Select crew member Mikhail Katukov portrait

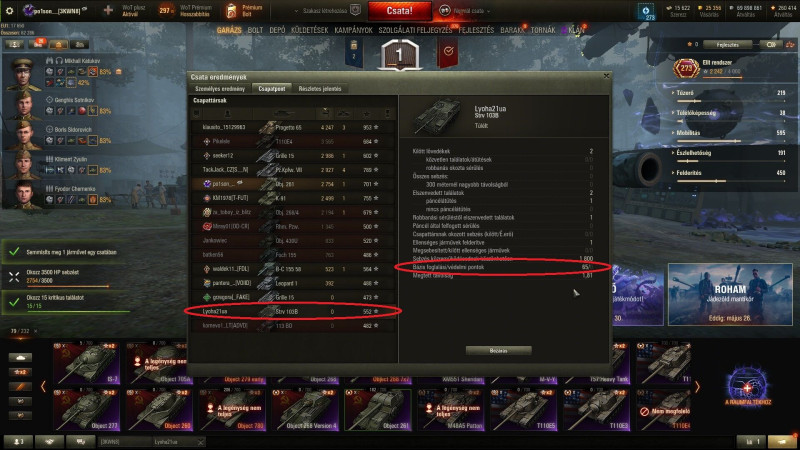(23, 73)
